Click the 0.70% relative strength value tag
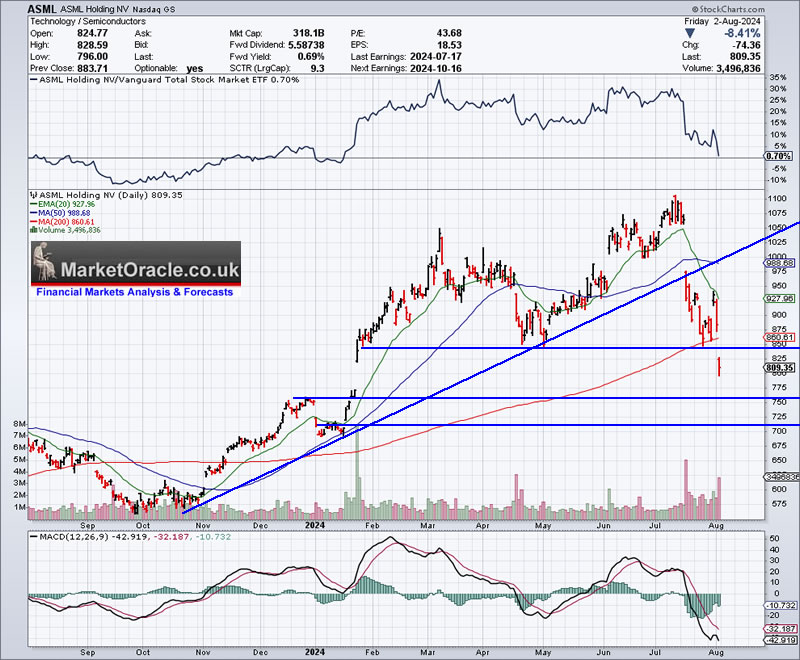Viewport: 800px width, 660px height. pos(779,156)
